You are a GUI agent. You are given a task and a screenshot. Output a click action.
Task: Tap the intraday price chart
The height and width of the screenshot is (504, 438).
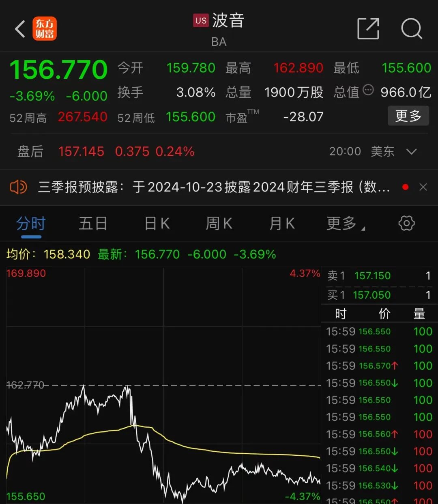tap(163, 385)
